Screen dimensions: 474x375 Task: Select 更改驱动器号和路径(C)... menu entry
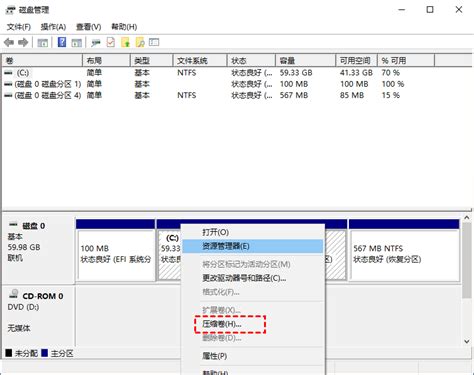pyautogui.click(x=252, y=278)
